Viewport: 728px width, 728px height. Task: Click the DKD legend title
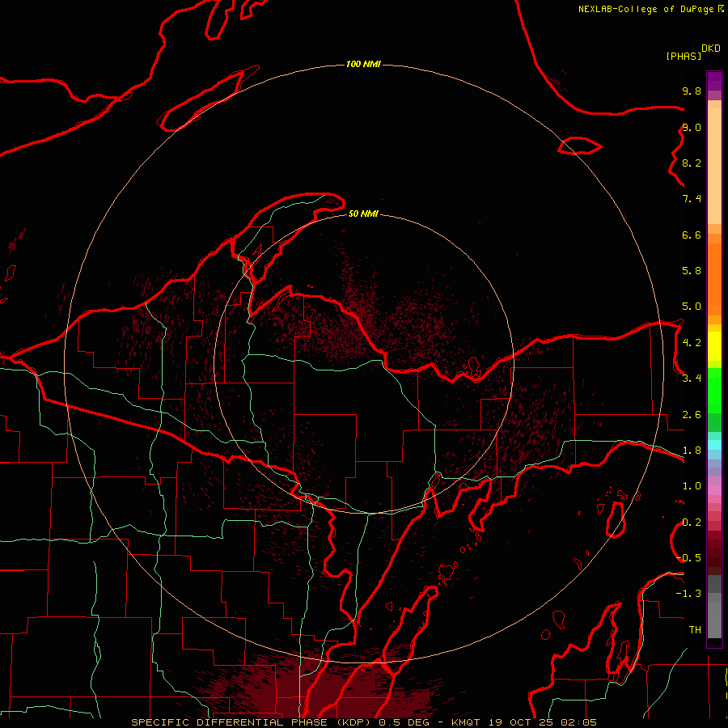(x=711, y=49)
